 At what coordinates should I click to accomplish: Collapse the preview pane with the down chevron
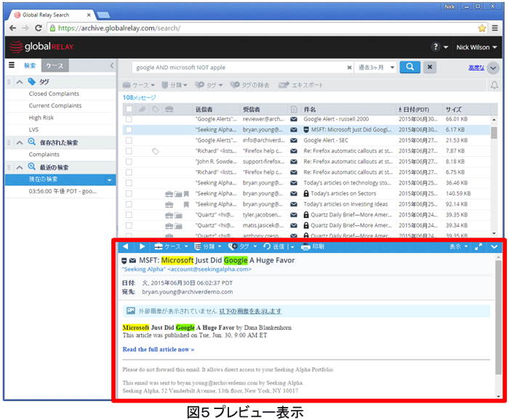(494, 247)
